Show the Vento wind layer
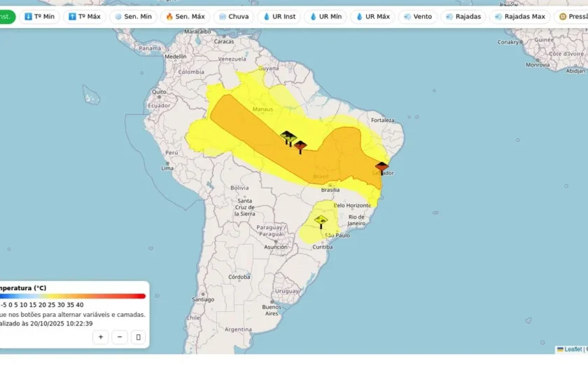588x368 pixels. (418, 17)
